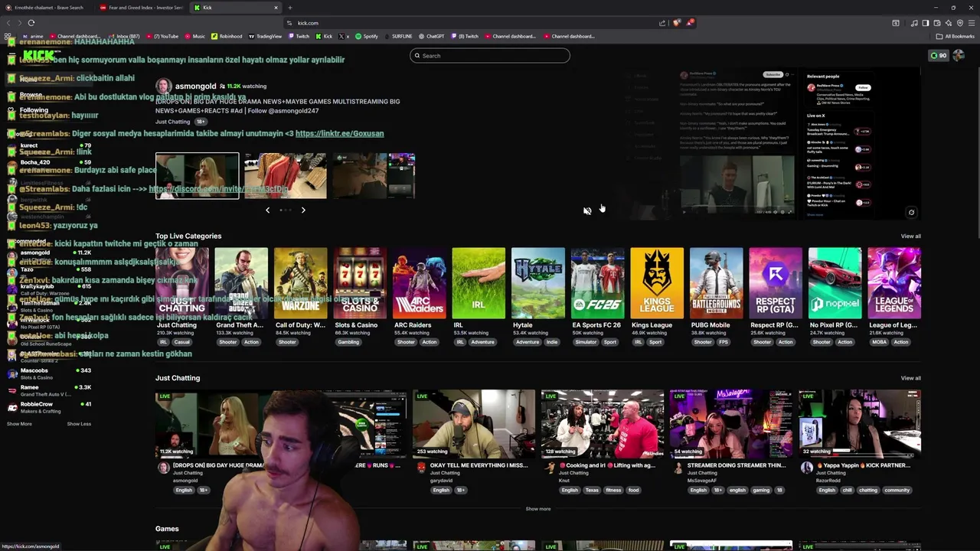Reload the page in Brave
Viewport: 980px width, 551px height.
tap(31, 23)
